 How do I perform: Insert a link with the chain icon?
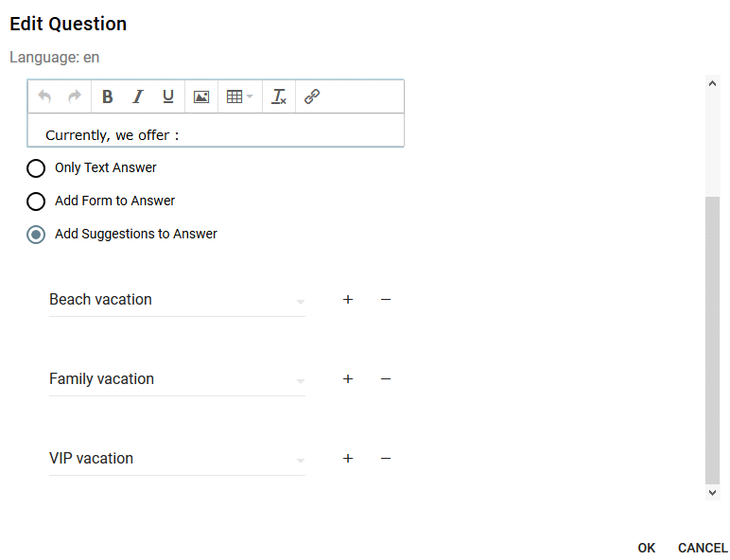pos(312,96)
